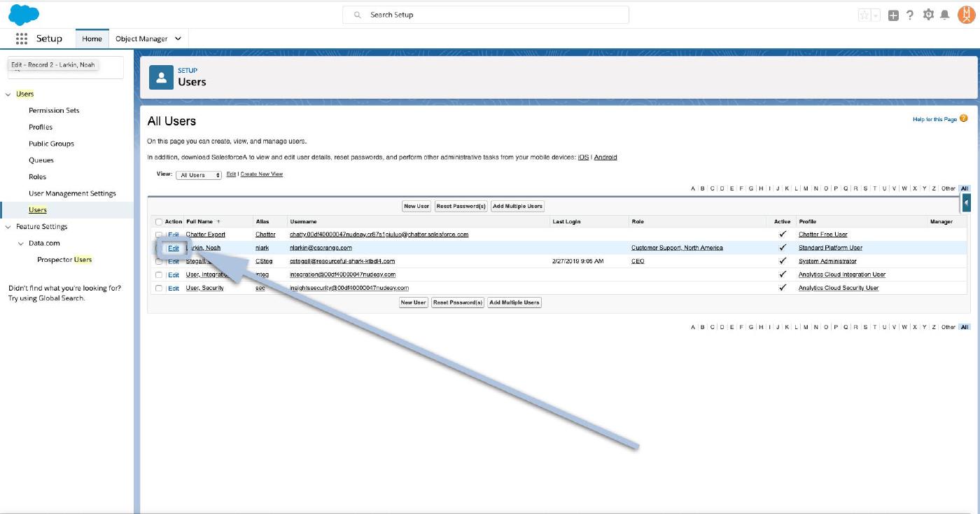The height and width of the screenshot is (514, 980).
Task: Click the Salesforce cloud logo
Action: pos(24,14)
